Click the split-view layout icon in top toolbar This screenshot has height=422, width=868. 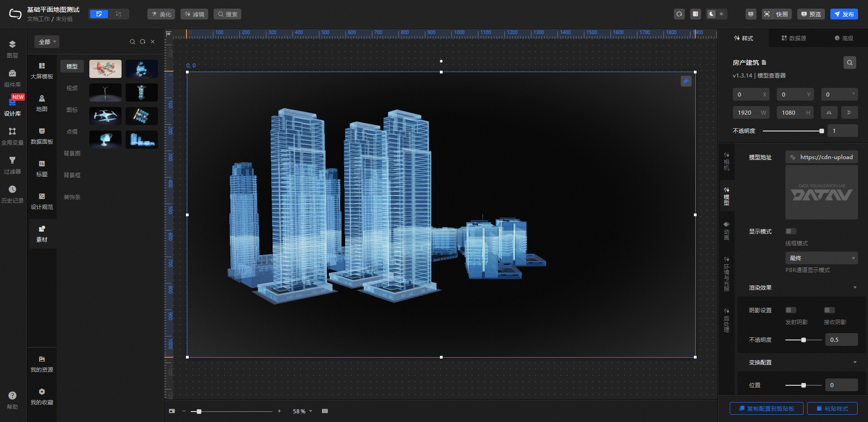(x=695, y=14)
